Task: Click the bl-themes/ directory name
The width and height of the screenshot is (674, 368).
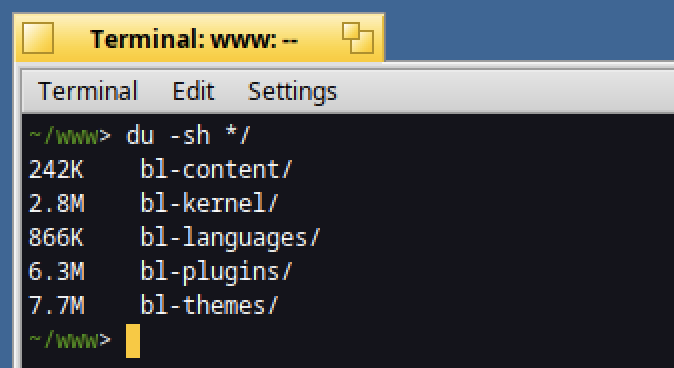Action: point(209,306)
